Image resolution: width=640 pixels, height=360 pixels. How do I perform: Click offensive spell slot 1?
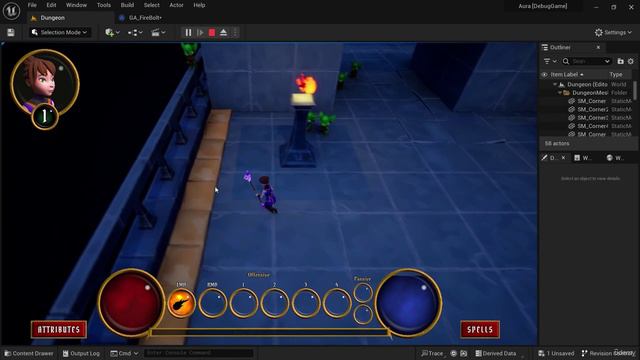(x=244, y=303)
